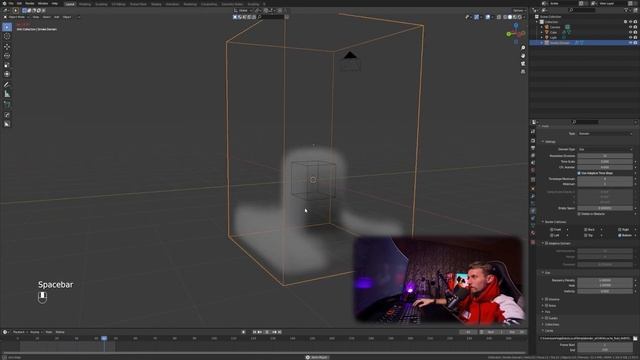
Task: Adjust the Buoyancy Density field
Action: point(605,280)
